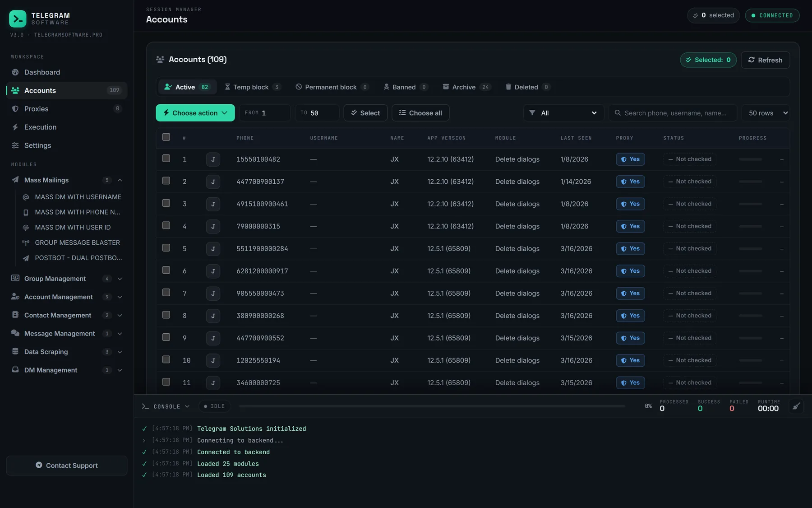Click the Refresh button
This screenshot has width=812, height=508.
pyautogui.click(x=765, y=60)
